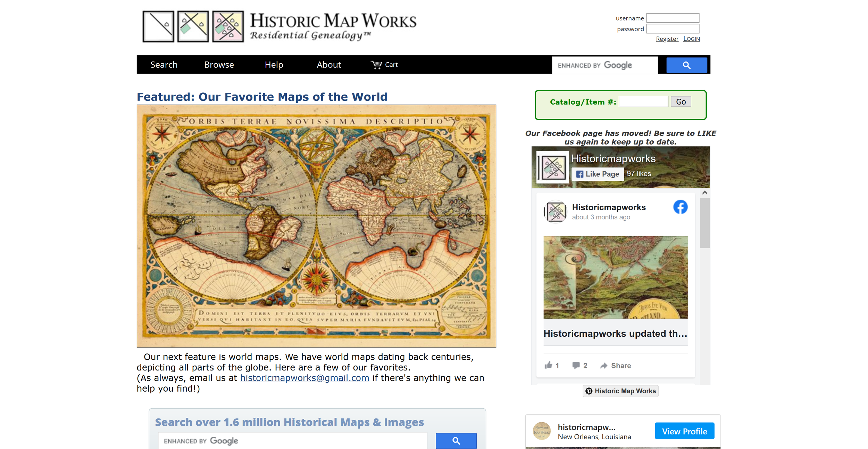Click the Like Page Facebook button
Viewport: 868px width, 449px height.
[598, 174]
